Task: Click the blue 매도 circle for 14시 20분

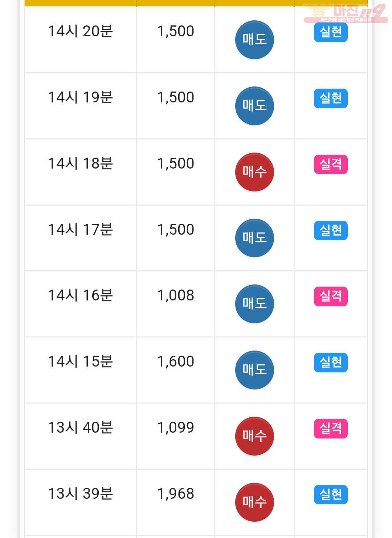Action: click(254, 40)
